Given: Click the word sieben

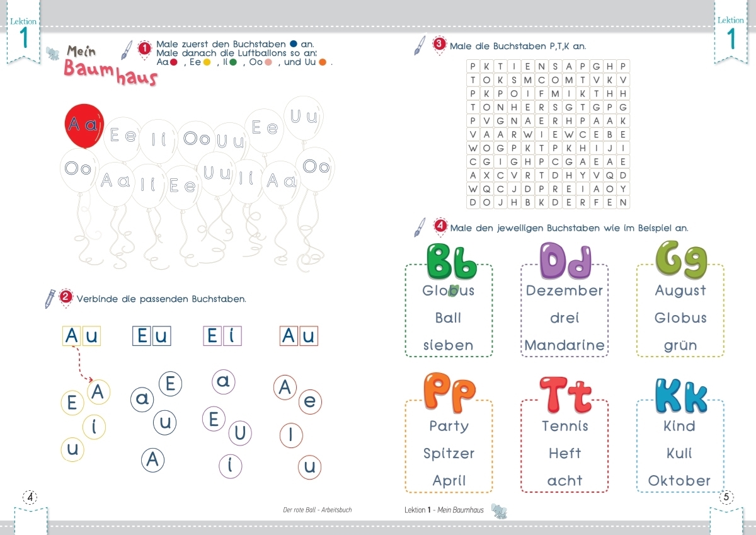Looking at the screenshot, I should [x=449, y=345].
